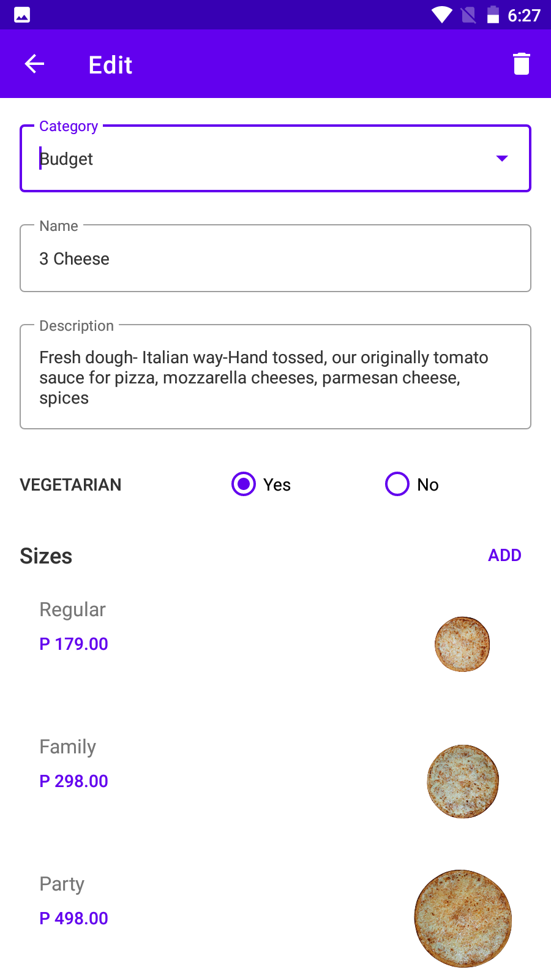Open the Budget category field
The width and height of the screenshot is (551, 980).
point(245,159)
